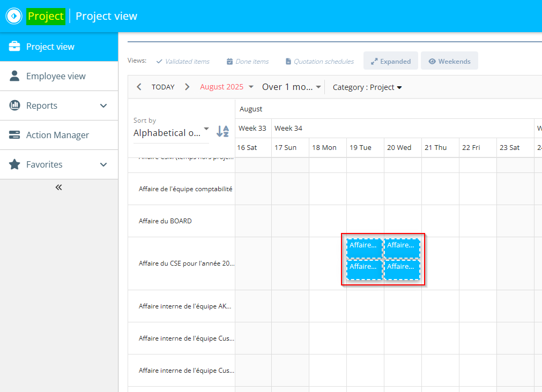Select the Affaire du BOARD project row

pyautogui.click(x=165, y=221)
